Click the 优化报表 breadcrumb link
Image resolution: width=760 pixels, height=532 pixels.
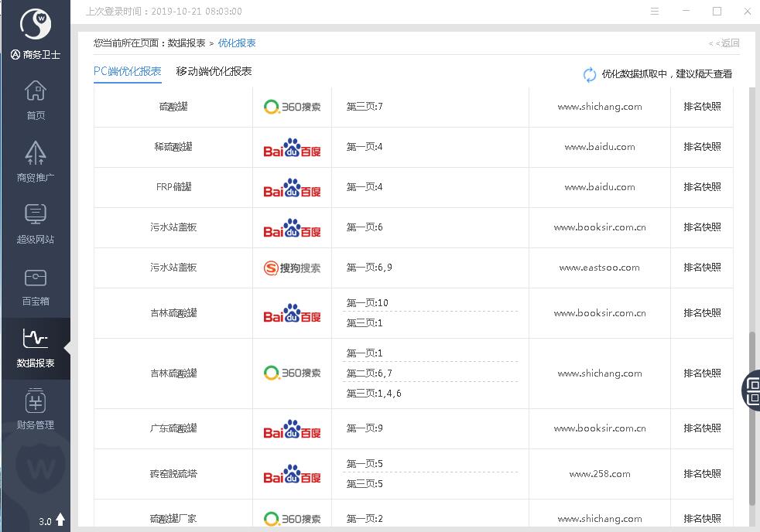[x=237, y=43]
